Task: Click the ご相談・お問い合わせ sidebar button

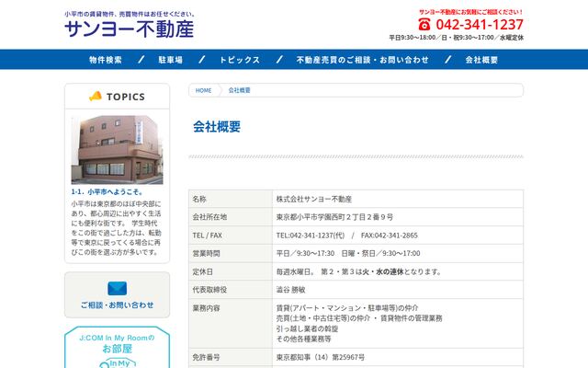Action: (x=117, y=294)
